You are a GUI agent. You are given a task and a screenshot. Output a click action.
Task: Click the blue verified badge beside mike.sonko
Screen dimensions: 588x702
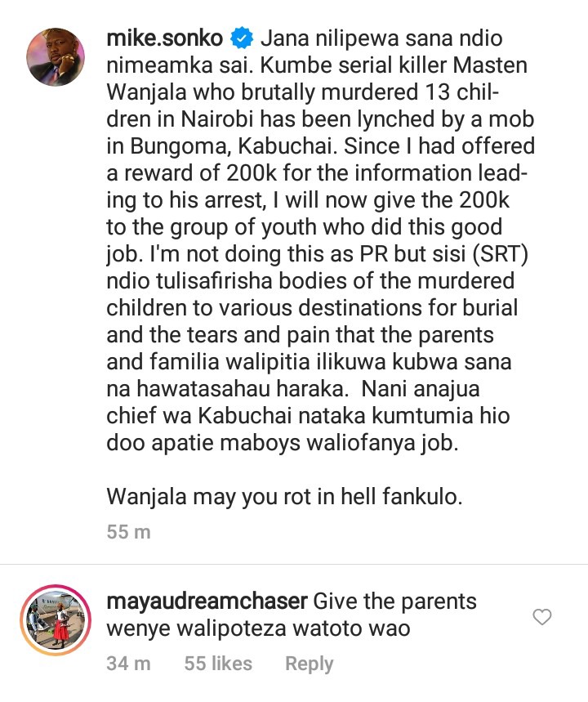242,38
